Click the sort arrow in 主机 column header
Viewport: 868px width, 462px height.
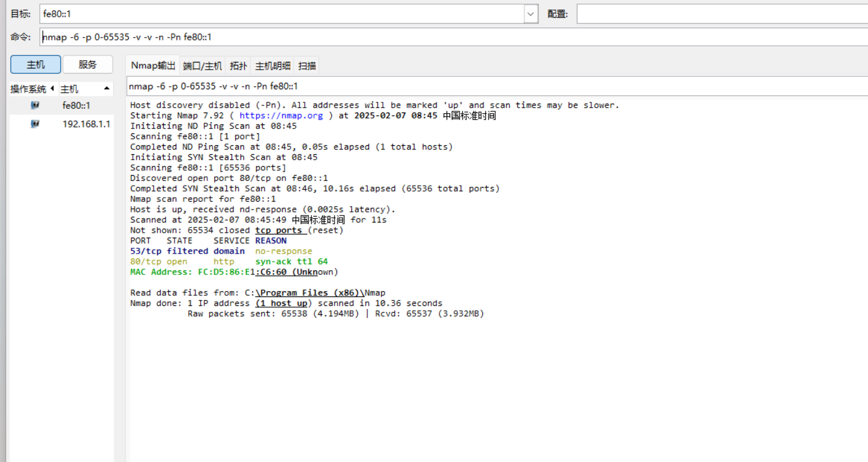[107, 89]
